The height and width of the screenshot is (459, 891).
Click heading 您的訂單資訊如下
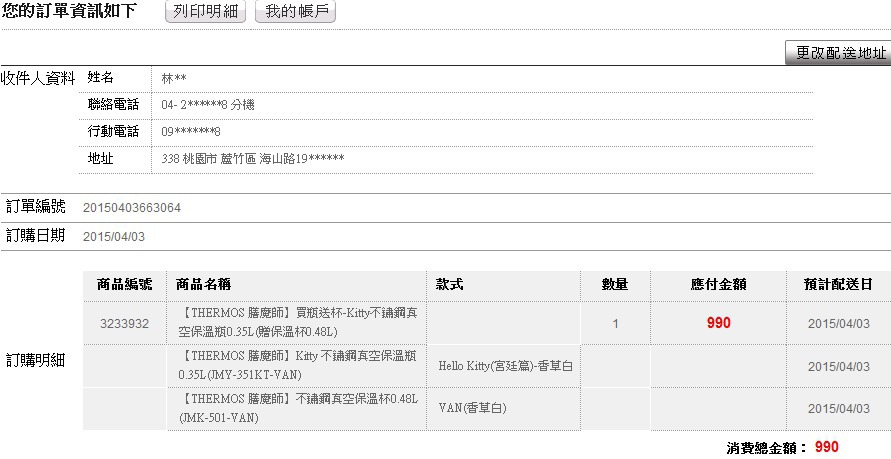click(69, 10)
